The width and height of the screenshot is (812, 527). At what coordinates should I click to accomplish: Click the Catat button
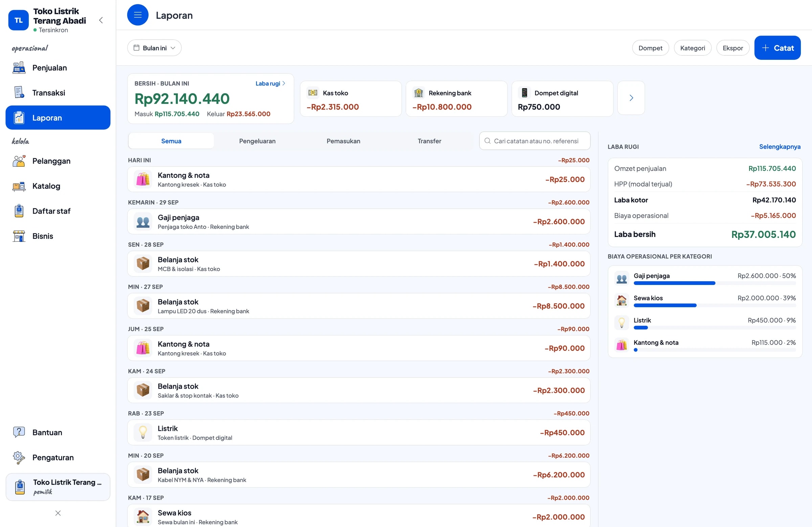pyautogui.click(x=777, y=48)
